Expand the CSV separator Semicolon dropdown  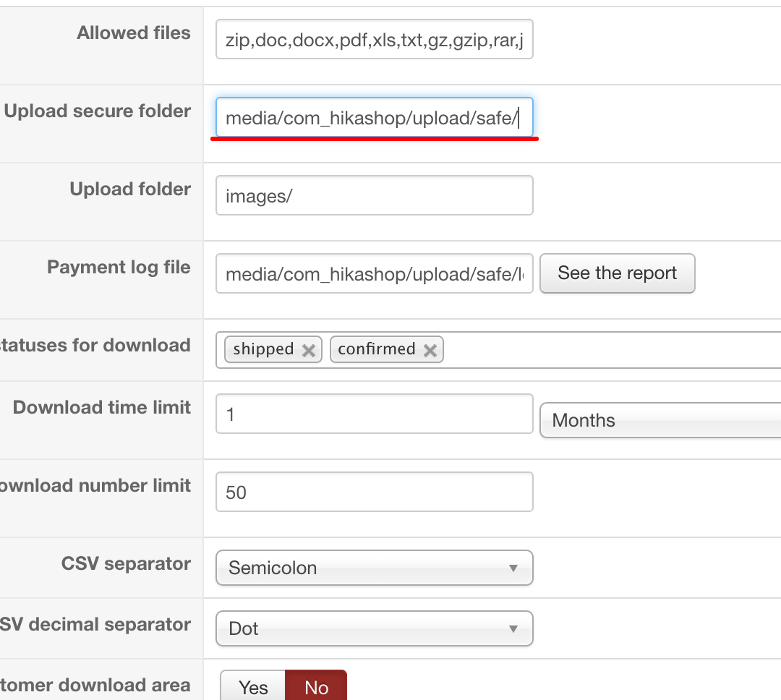click(x=374, y=568)
